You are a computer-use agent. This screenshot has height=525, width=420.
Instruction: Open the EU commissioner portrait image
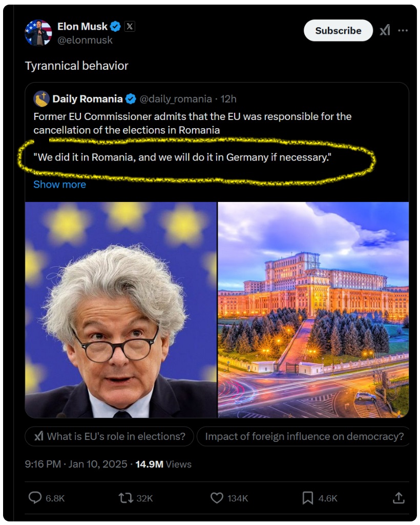pos(121,310)
